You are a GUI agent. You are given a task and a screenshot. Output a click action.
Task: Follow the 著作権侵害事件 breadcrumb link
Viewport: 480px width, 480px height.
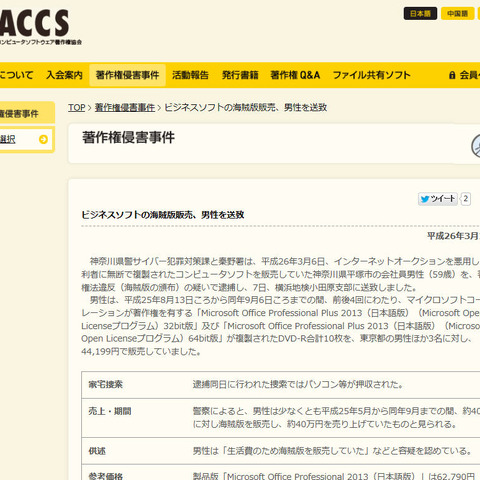[125, 108]
